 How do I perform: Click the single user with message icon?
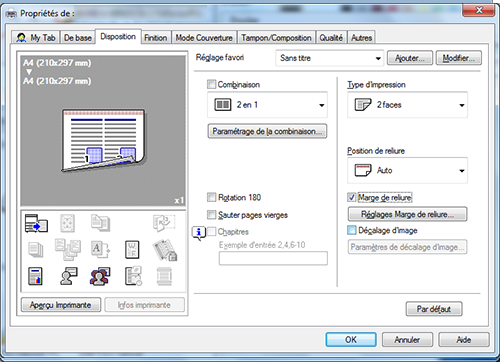[x=68, y=276]
